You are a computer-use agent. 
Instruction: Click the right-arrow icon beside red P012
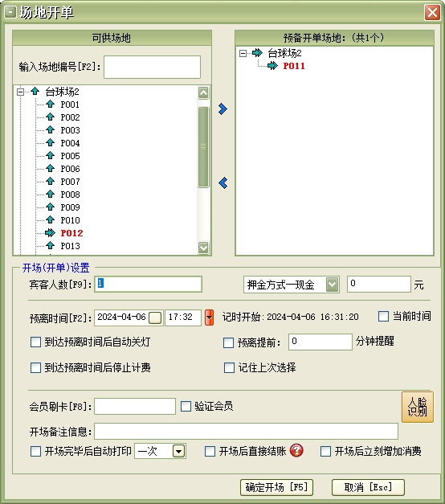click(x=50, y=232)
